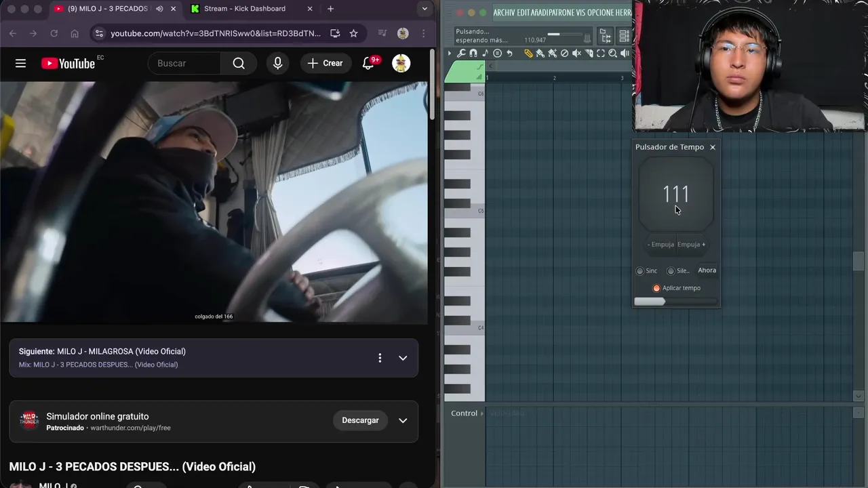The height and width of the screenshot is (488, 868).
Task: Open the PATRONE menu in FL Studio
Action: [x=561, y=13]
